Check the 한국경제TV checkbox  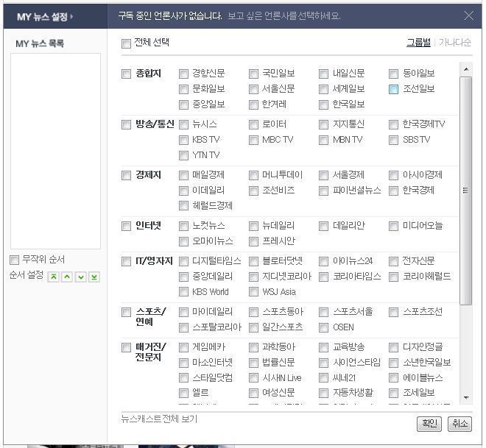point(394,125)
